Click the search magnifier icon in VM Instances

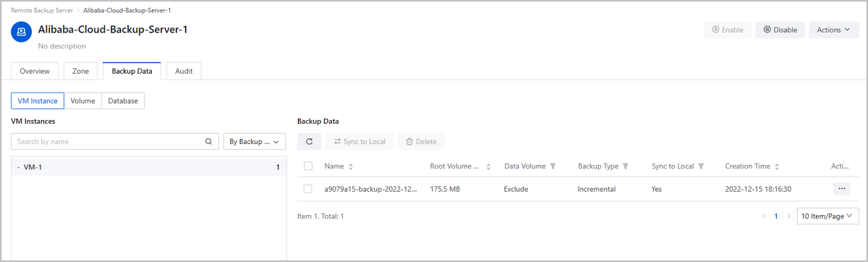(x=209, y=142)
